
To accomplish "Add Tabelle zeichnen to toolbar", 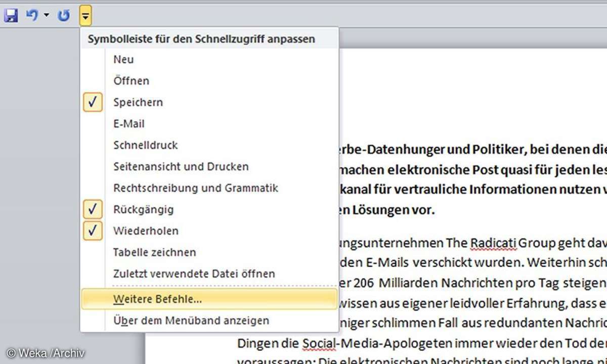I will pyautogui.click(x=154, y=252).
